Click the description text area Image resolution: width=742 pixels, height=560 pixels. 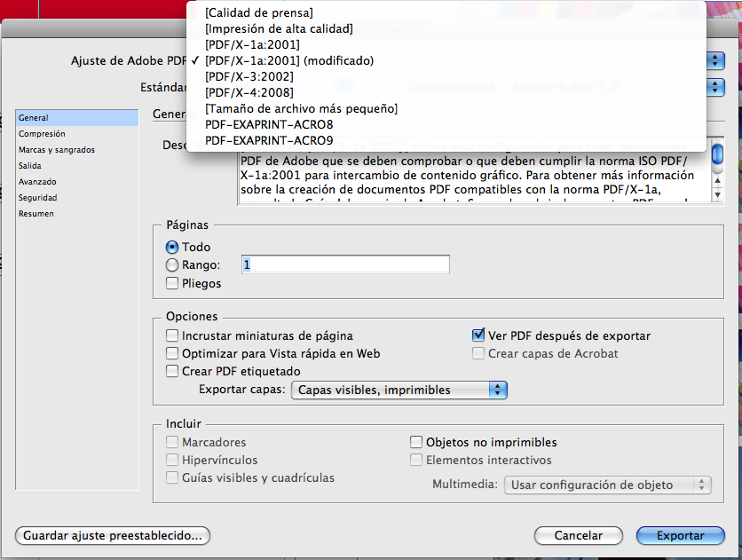475,177
